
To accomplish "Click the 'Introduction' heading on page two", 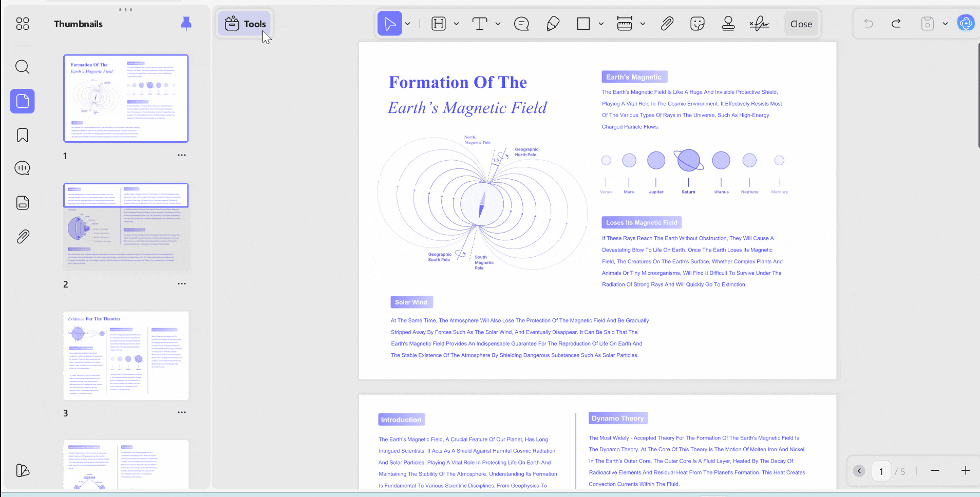I will coord(402,419).
